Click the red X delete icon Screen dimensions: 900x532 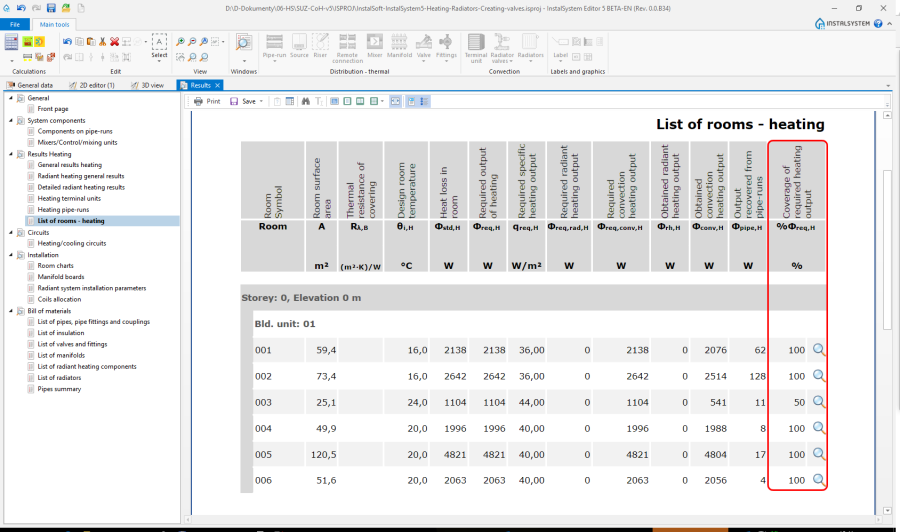pos(114,41)
